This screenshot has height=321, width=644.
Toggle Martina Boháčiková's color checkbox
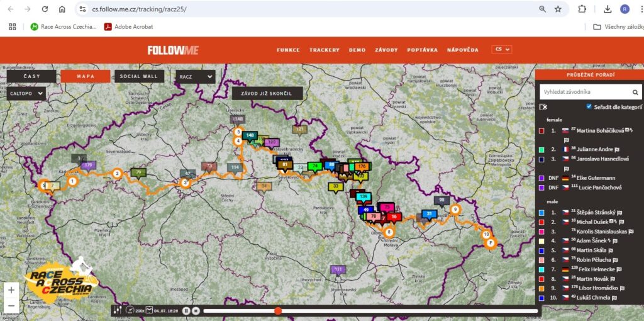point(541,131)
